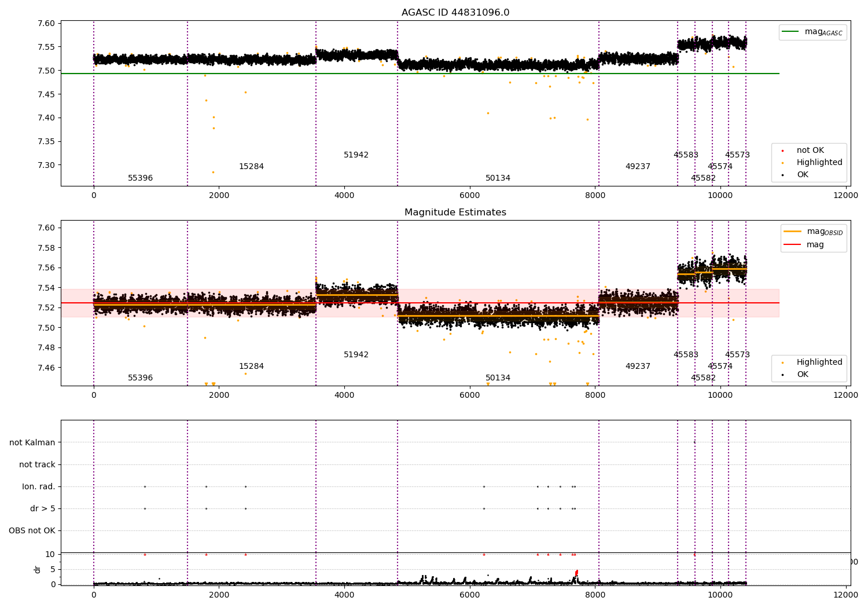Click the 7.46 y-tick in Magnitude Estimates

click(46, 368)
